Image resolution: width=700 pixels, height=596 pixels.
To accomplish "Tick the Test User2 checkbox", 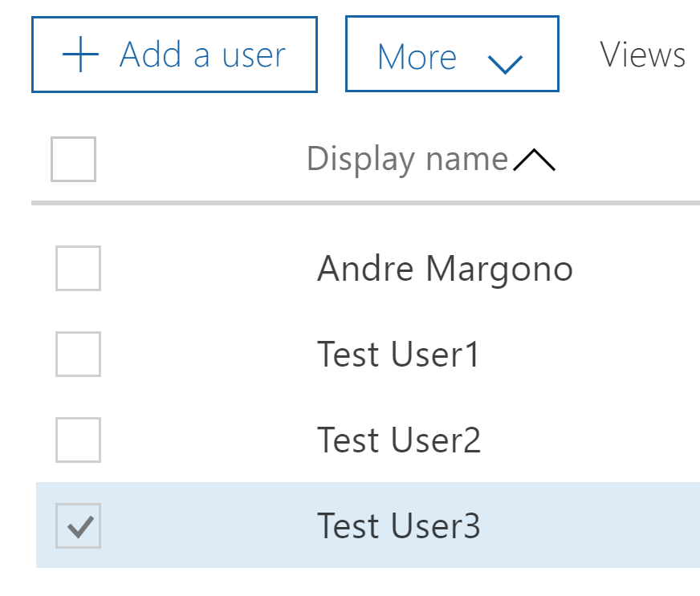I will [78, 440].
